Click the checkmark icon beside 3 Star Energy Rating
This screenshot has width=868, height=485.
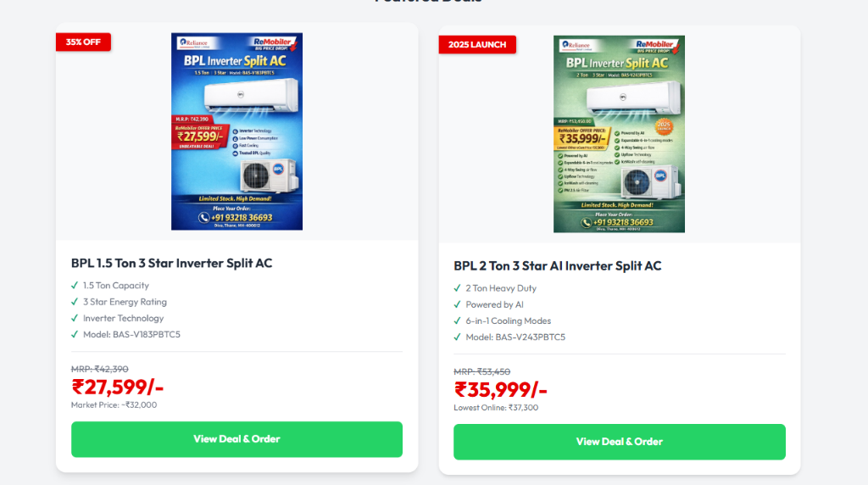point(75,302)
